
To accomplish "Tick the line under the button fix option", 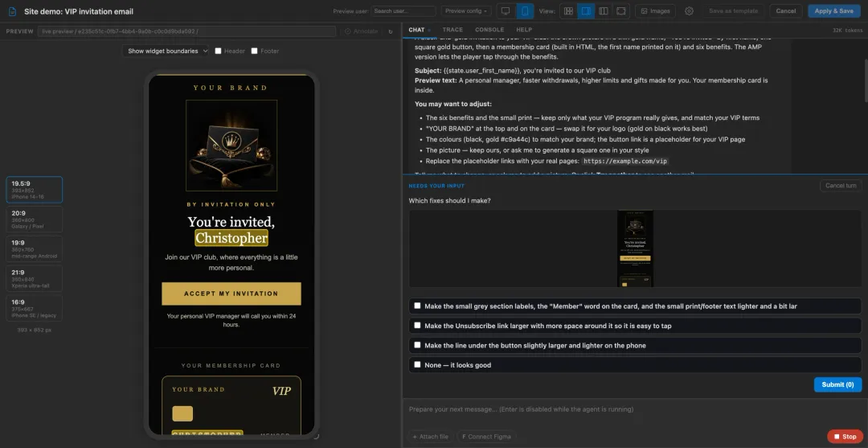I will pyautogui.click(x=417, y=345).
